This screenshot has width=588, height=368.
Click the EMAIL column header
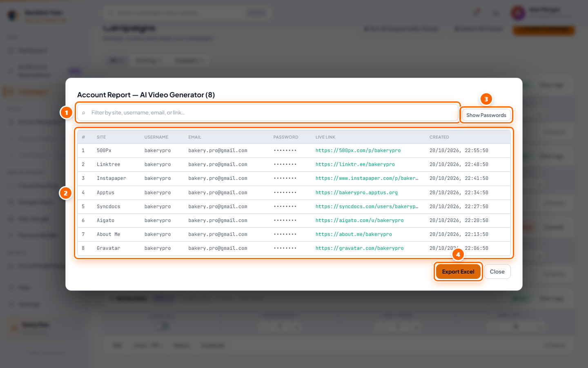(195, 137)
